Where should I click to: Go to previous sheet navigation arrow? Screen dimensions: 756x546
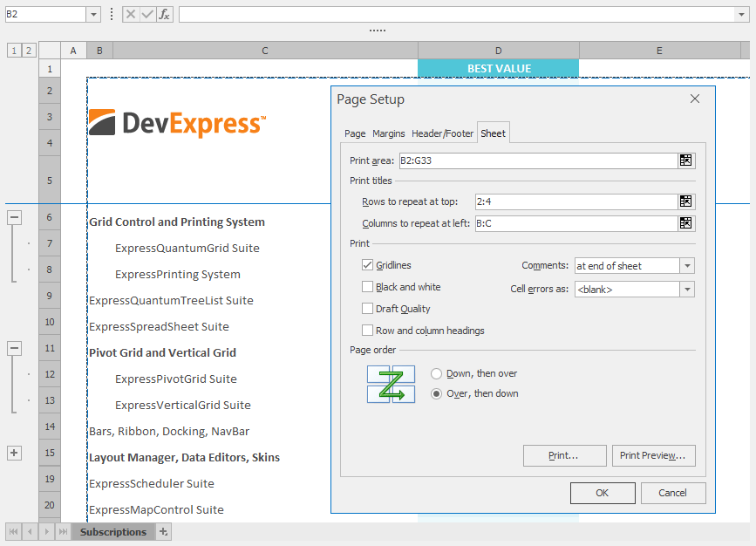30,531
